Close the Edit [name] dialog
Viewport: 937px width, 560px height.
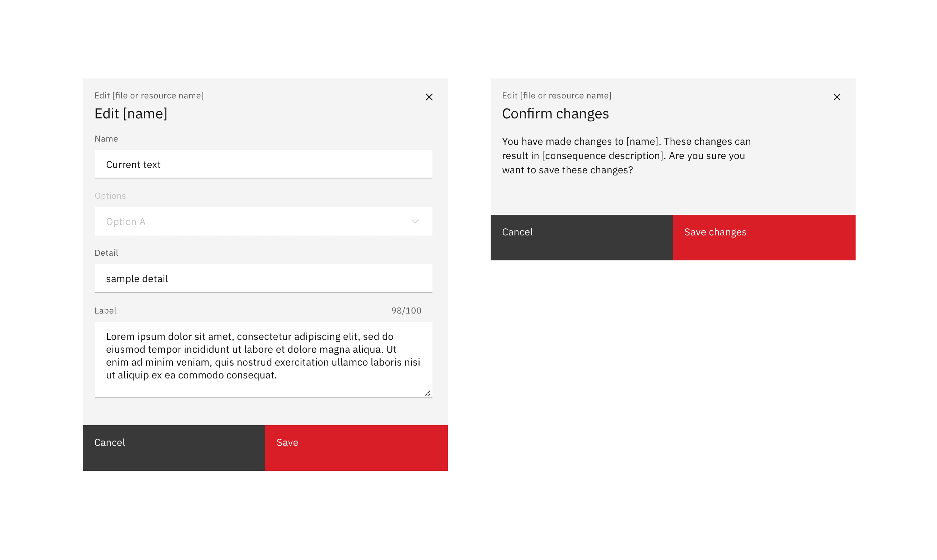tap(429, 97)
